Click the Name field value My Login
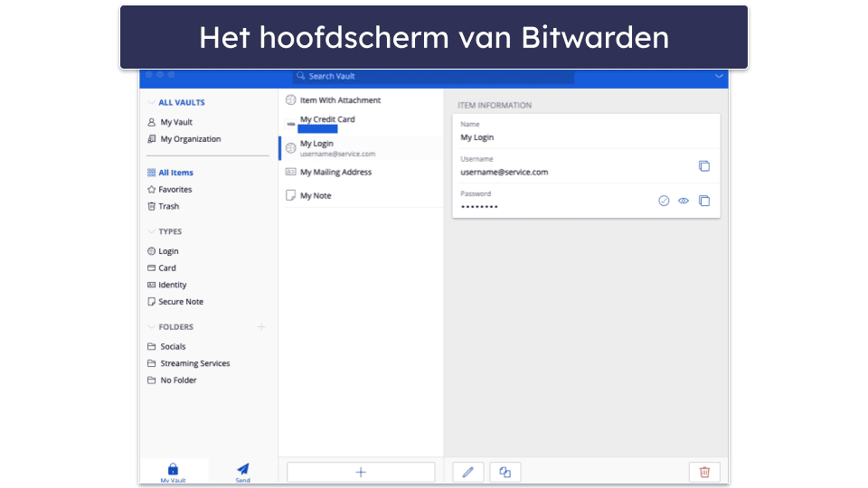The image size is (868, 488). click(477, 137)
